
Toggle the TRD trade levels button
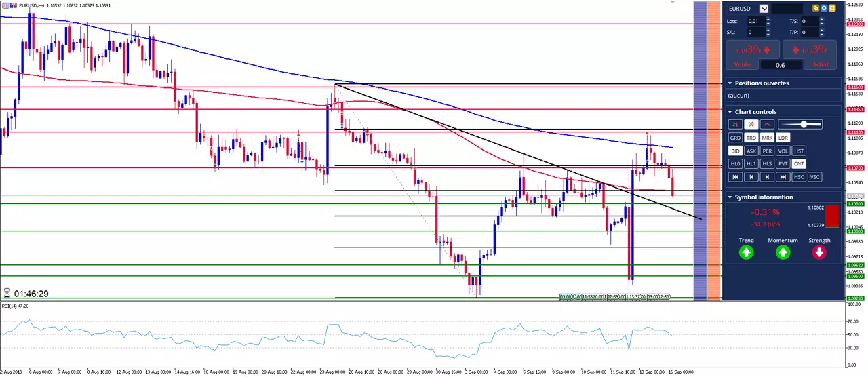click(x=751, y=138)
